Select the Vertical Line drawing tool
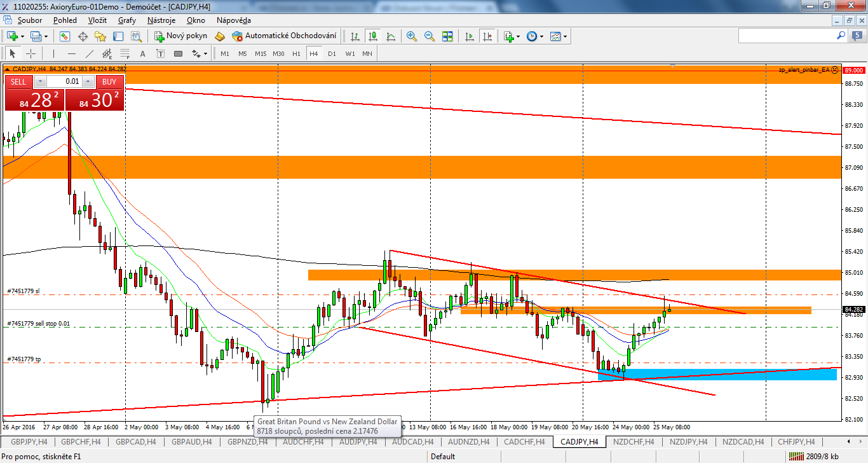Viewport: 868px width, 463px height. [53, 53]
